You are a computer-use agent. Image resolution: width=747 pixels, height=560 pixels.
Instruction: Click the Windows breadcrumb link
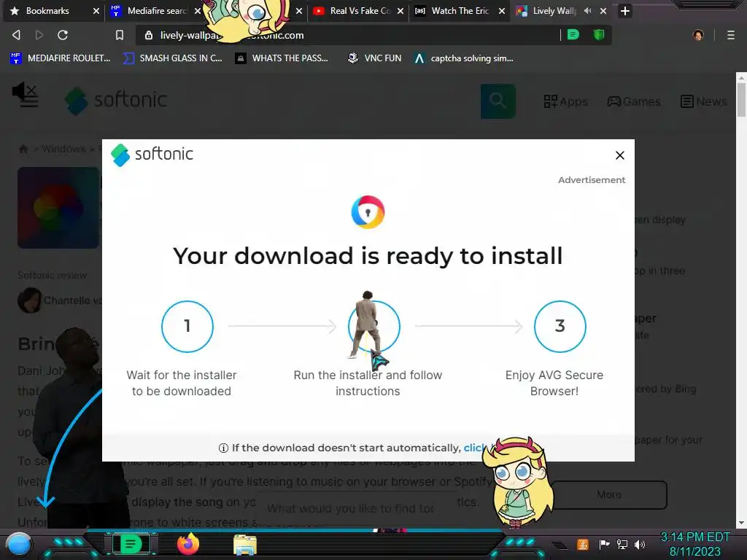tap(63, 149)
